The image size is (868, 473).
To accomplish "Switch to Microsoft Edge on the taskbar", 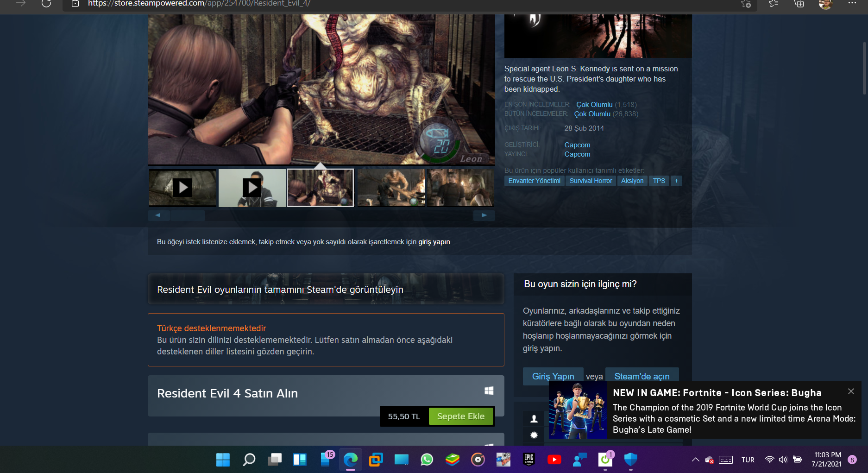I will point(351,460).
